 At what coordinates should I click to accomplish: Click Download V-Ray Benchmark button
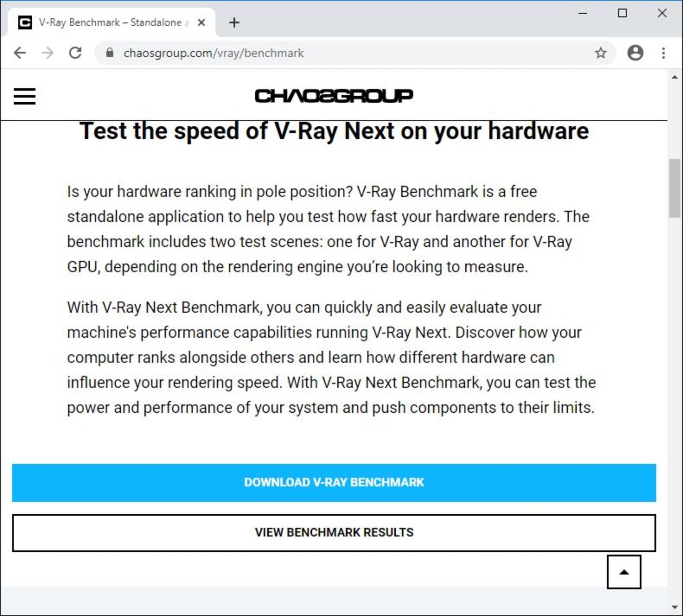(334, 483)
